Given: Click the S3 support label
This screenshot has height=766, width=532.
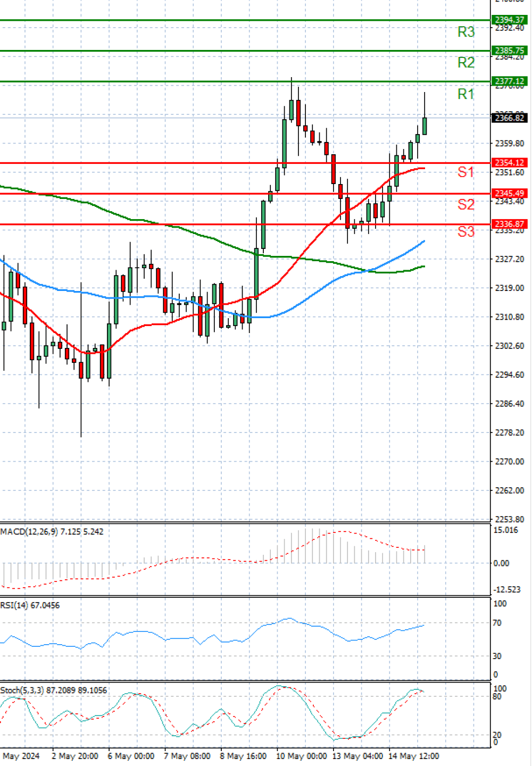Looking at the screenshot, I should 466,231.
